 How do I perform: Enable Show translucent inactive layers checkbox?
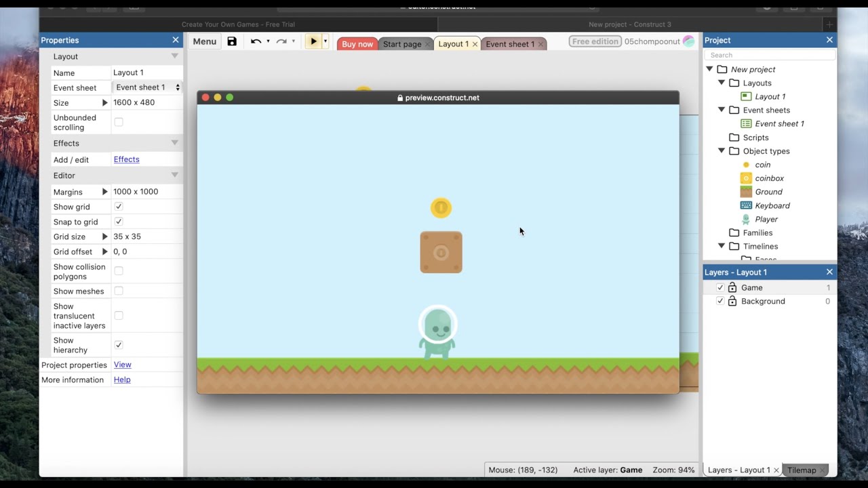[119, 316]
